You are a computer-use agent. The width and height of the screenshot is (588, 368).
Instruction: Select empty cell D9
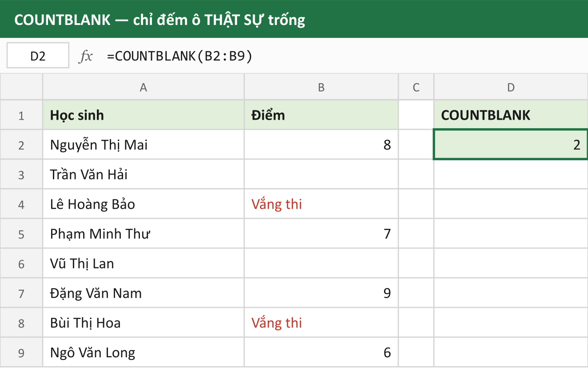click(x=511, y=352)
